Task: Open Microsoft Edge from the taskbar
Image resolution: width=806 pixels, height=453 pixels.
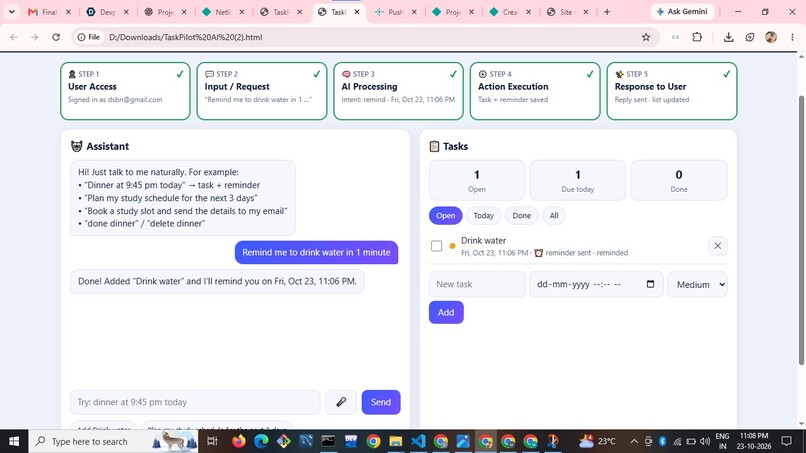Action: (x=261, y=441)
